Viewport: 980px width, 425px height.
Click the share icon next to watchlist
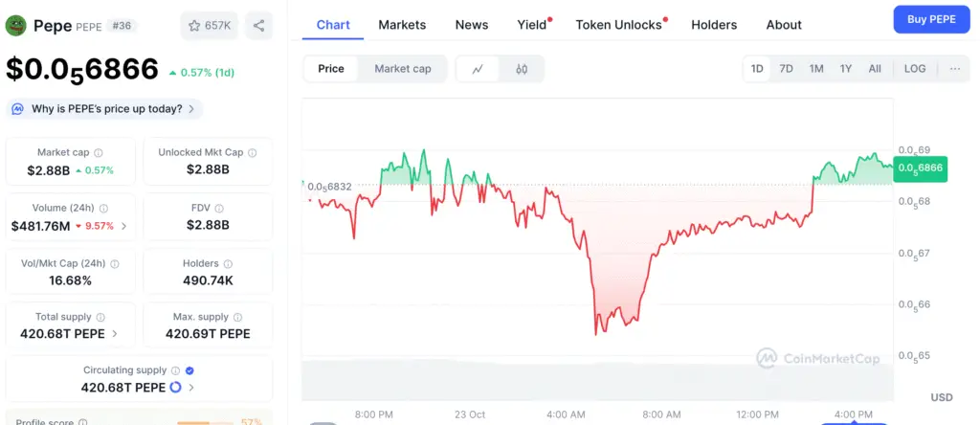click(x=259, y=26)
